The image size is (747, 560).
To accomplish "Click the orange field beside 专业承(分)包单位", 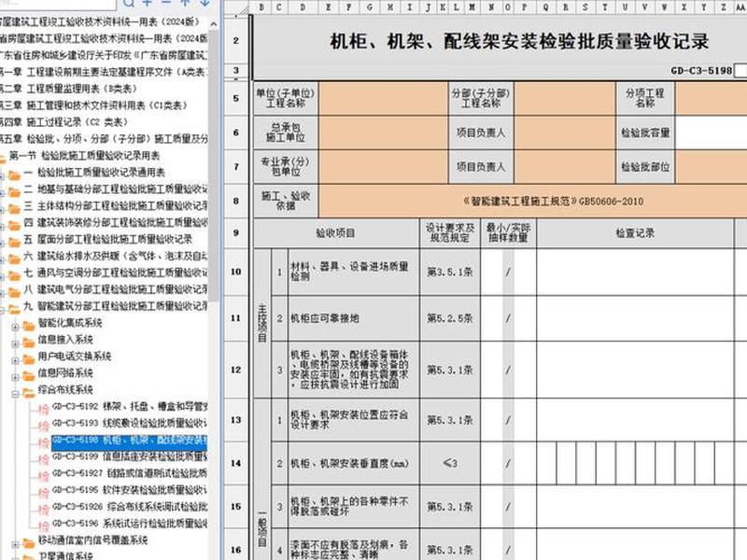I will click(384, 167).
